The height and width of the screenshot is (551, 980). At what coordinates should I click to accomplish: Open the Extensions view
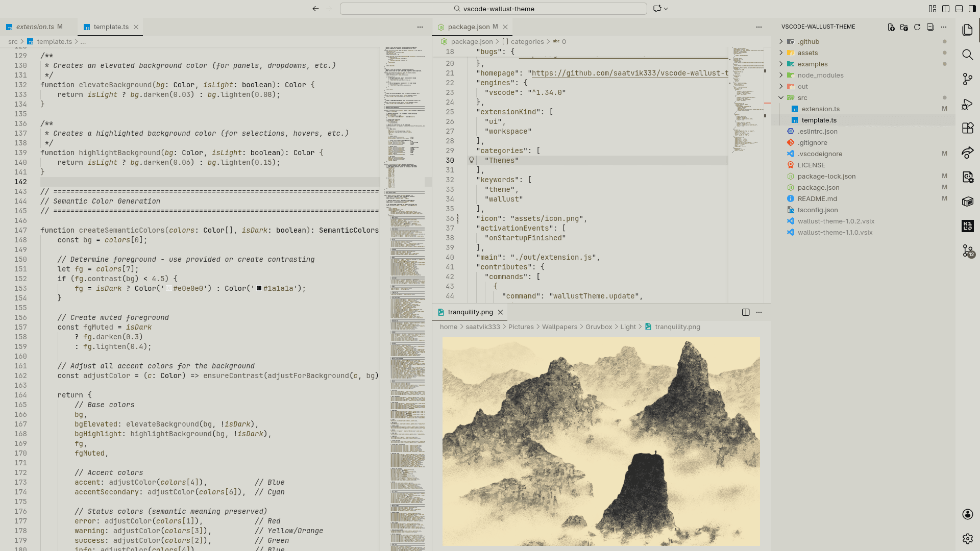pyautogui.click(x=968, y=128)
